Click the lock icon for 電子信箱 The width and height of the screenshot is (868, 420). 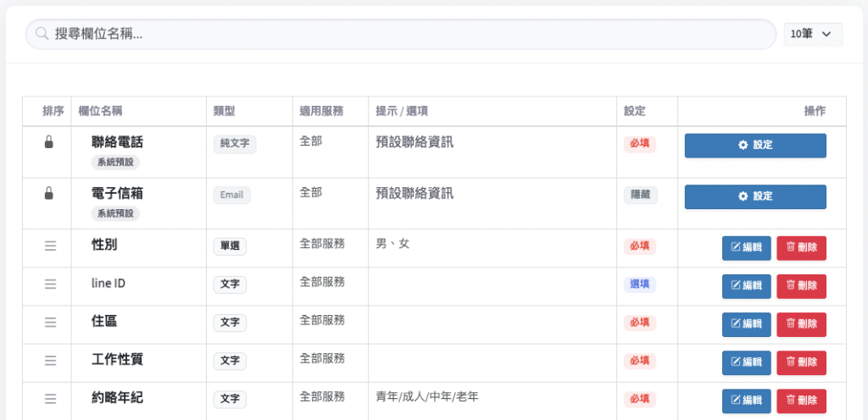[x=48, y=193]
